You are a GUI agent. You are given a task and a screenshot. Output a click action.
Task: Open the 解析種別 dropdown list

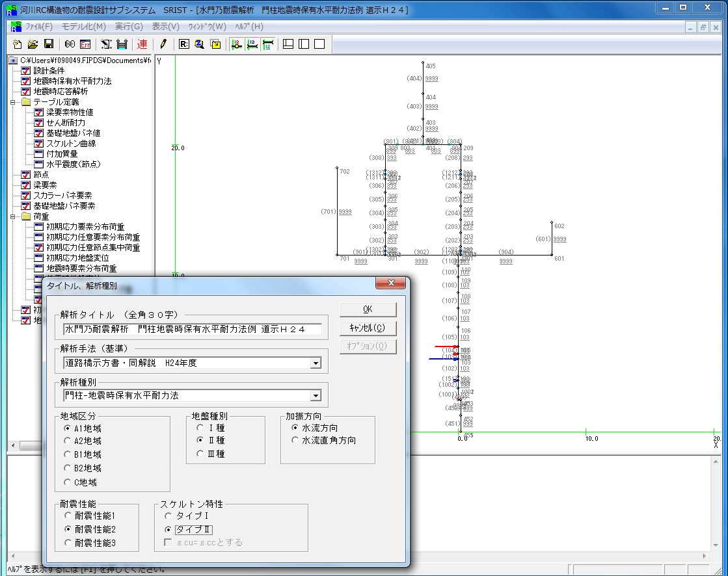(x=316, y=395)
